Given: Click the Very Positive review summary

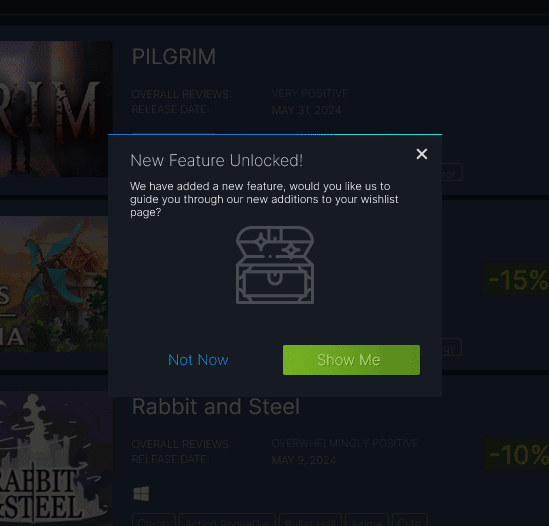Looking at the screenshot, I should click(310, 93).
